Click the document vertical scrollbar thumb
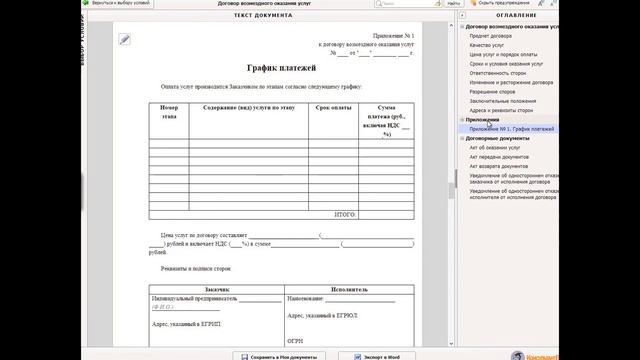 (x=451, y=191)
